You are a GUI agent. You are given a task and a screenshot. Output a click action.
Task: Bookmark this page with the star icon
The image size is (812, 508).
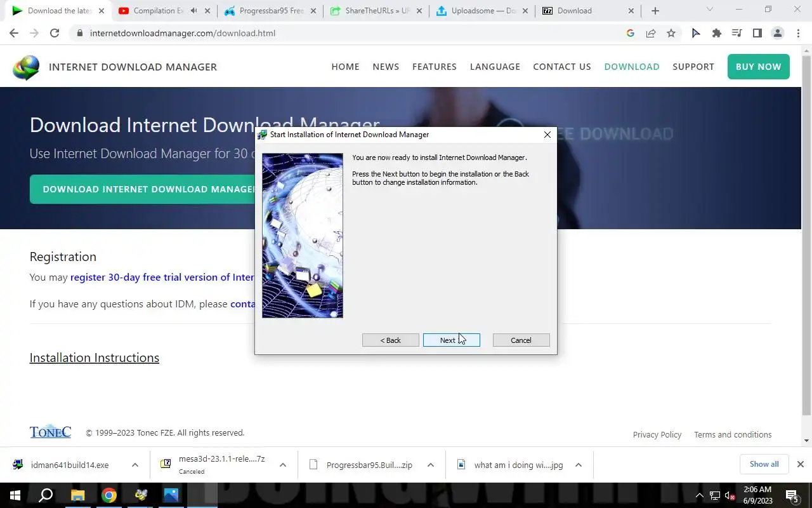pyautogui.click(x=671, y=33)
